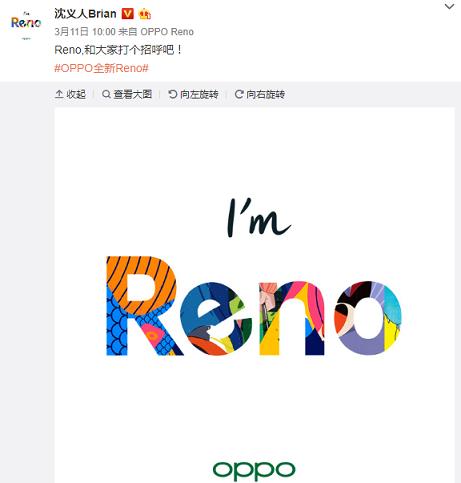Click the counterclockwise rotate arrow icon
461x483 pixels.
tap(172, 94)
